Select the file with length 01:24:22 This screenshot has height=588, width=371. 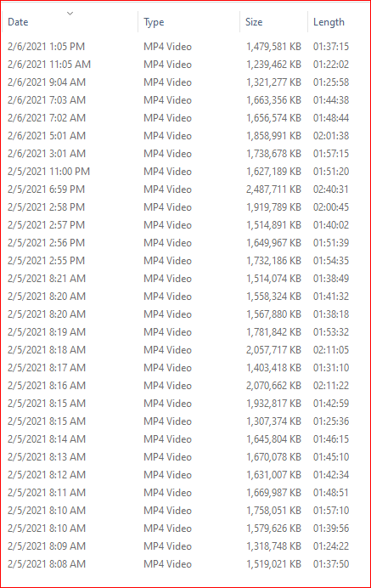(x=185, y=546)
